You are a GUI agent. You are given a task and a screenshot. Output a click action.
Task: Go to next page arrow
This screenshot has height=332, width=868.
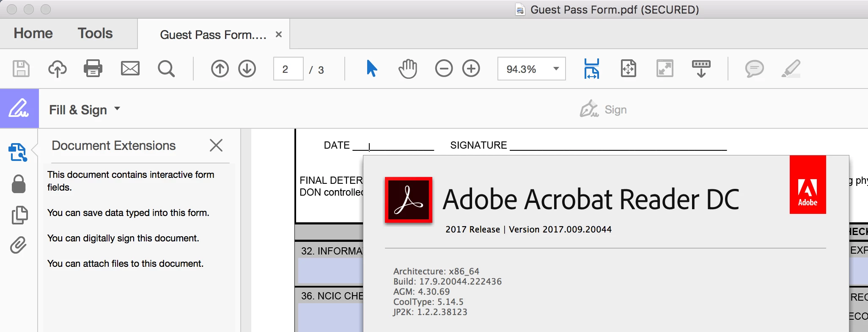click(247, 69)
